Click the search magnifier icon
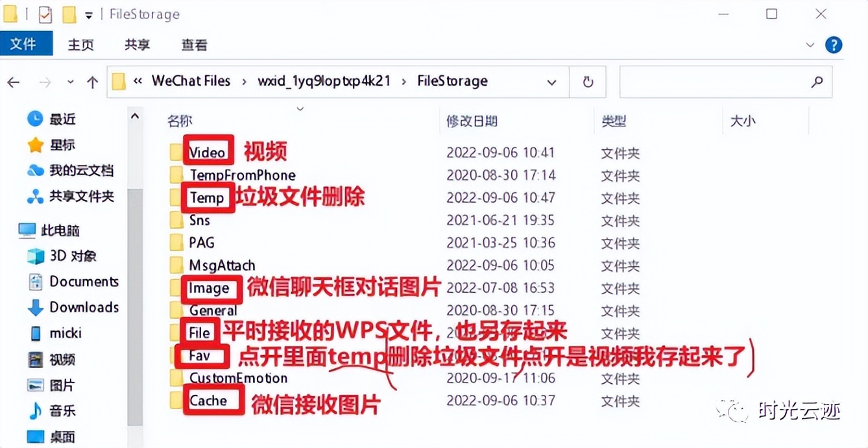The width and height of the screenshot is (868, 448). point(816,82)
